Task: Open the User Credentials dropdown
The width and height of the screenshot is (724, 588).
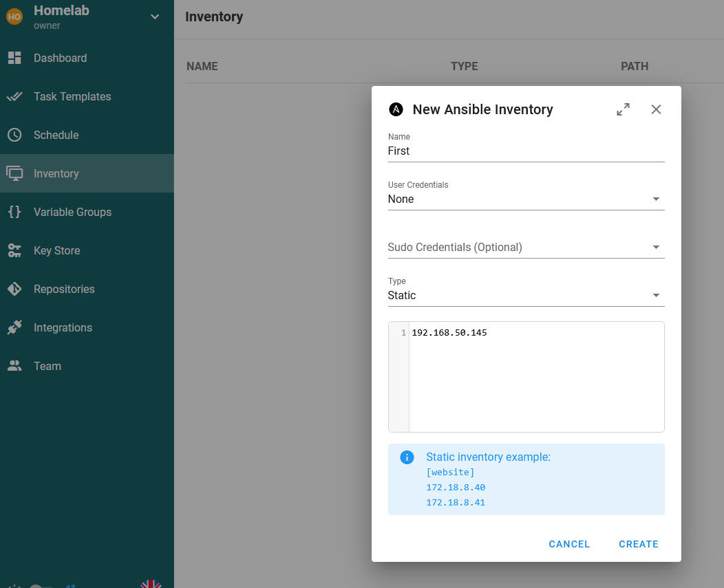Action: 526,199
